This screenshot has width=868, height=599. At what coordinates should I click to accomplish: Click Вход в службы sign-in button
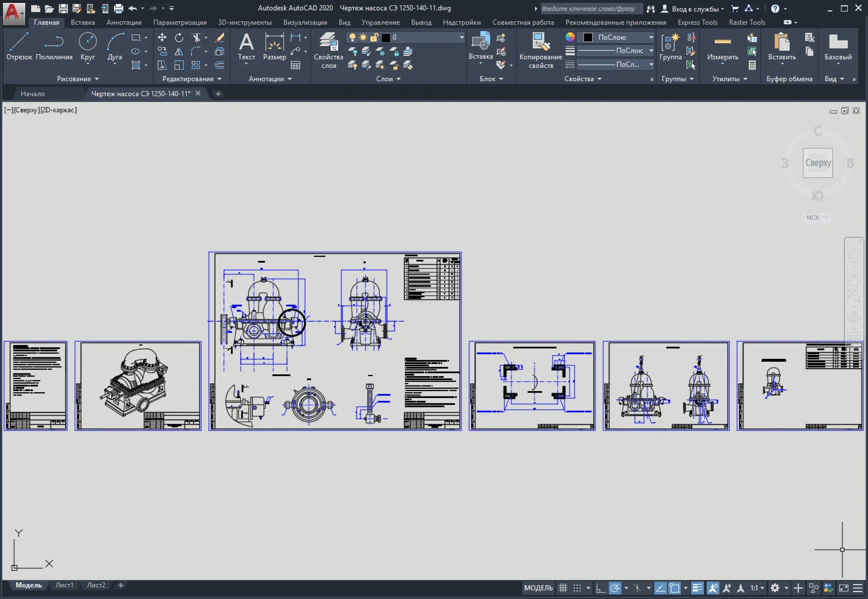point(693,9)
